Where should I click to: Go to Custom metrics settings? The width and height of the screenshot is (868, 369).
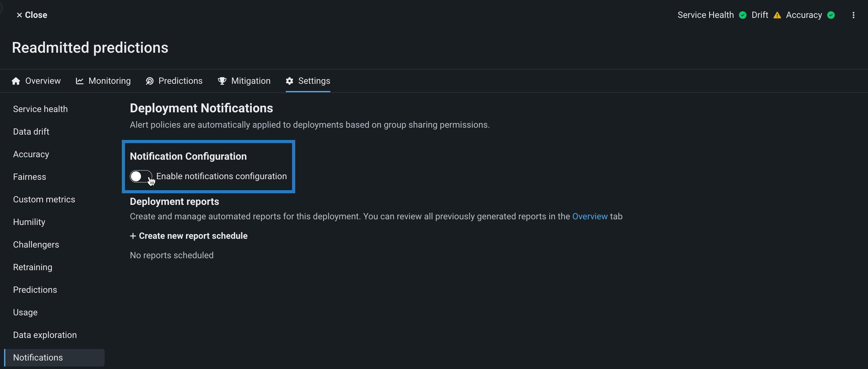tap(44, 200)
